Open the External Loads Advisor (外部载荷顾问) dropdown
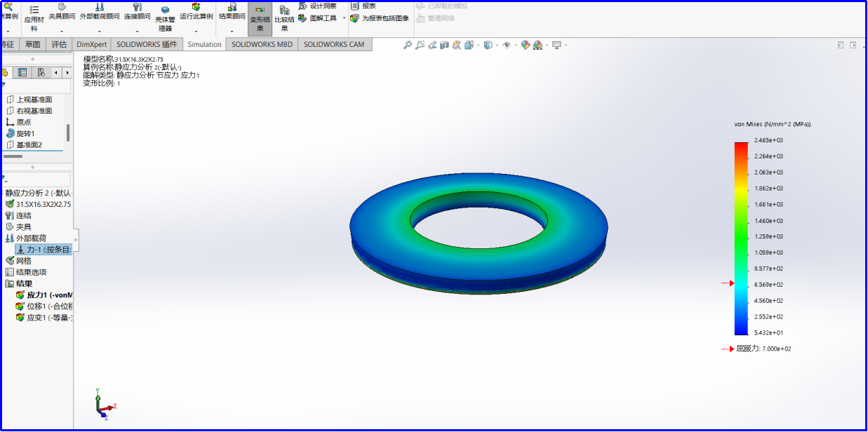The width and height of the screenshot is (868, 432). pyautogui.click(x=99, y=32)
